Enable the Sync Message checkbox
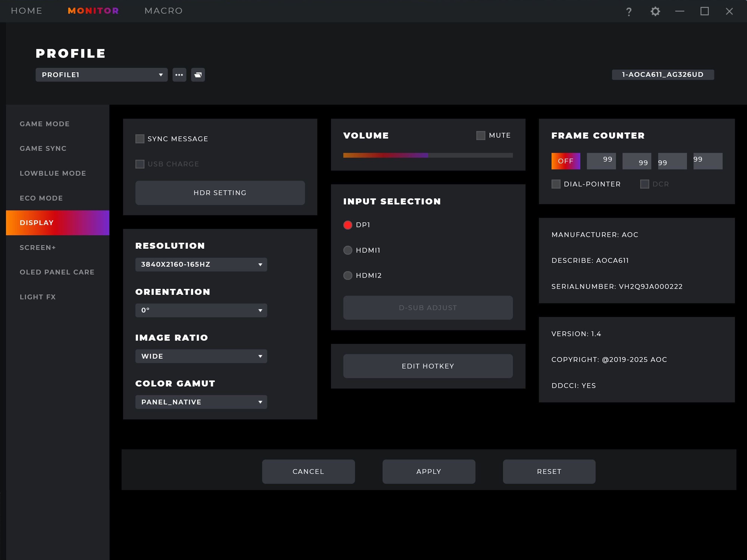 (x=140, y=139)
